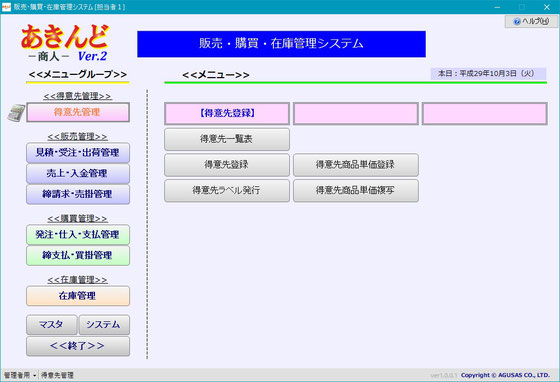Viewport: 560px width, 382px height.
Task: Click the empty pink header in the middle column
Action: pyautogui.click(x=356, y=114)
